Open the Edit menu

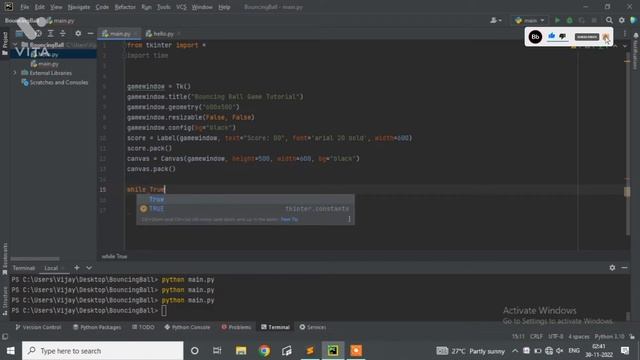(40, 7)
